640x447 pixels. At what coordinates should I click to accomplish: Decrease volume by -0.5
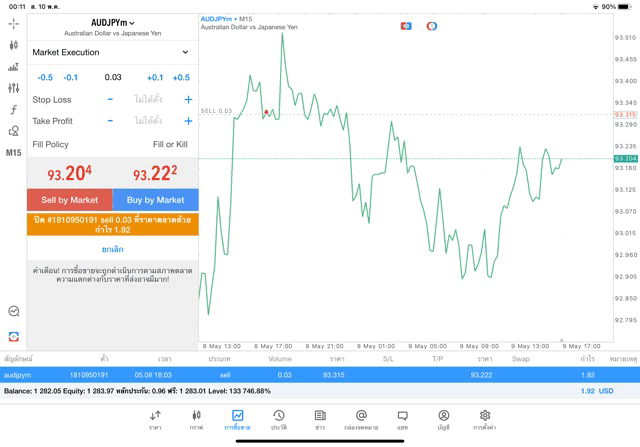point(45,77)
